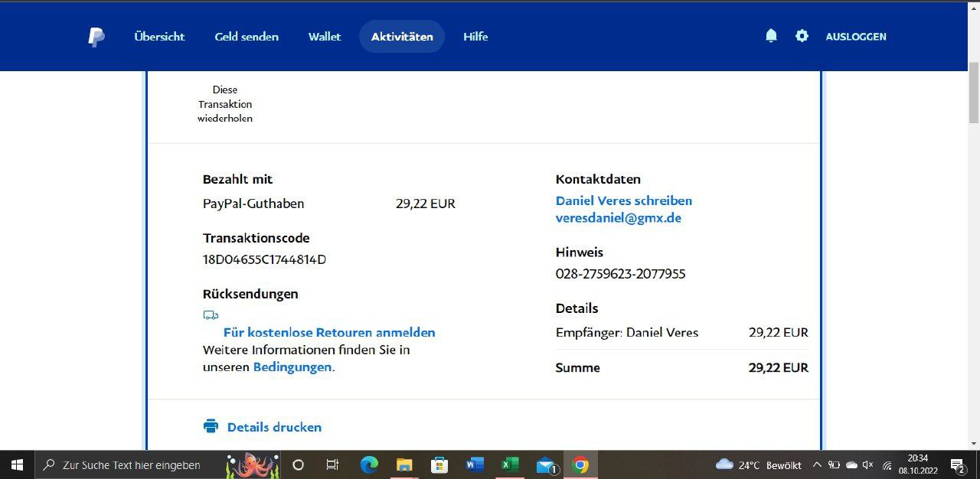Click the printer icon beside Details drucken
Image resolution: width=980 pixels, height=479 pixels.
click(x=211, y=426)
